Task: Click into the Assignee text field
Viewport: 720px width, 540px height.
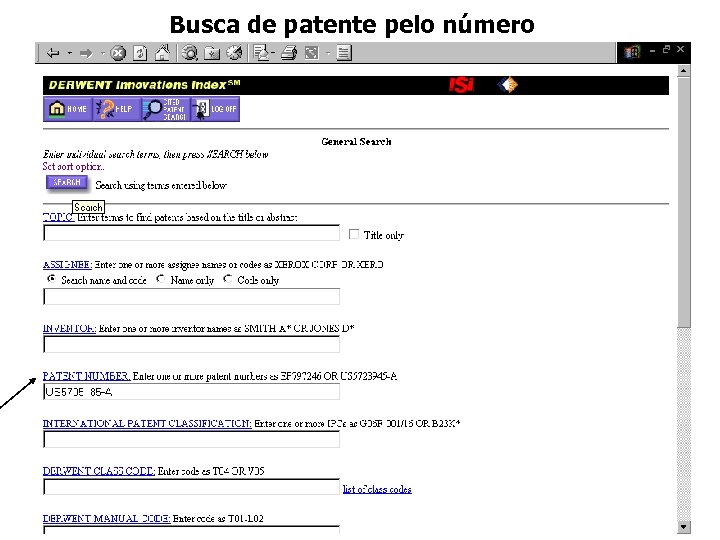Action: pos(191,297)
